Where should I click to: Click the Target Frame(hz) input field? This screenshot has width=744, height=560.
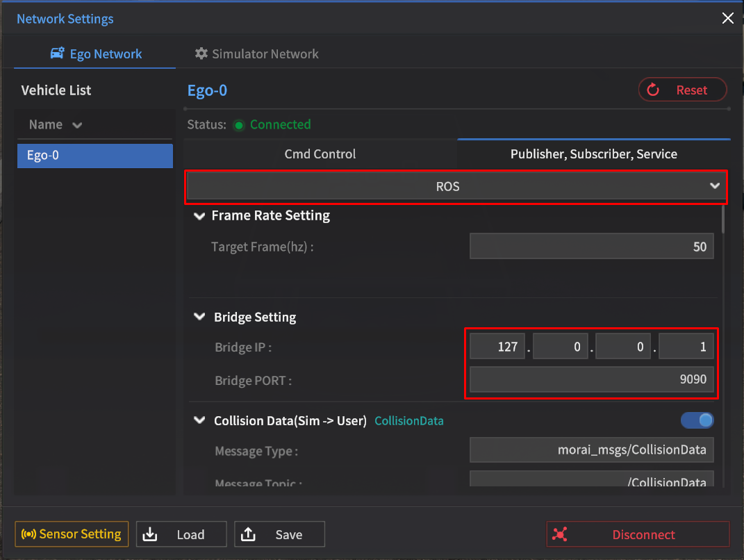(x=592, y=247)
